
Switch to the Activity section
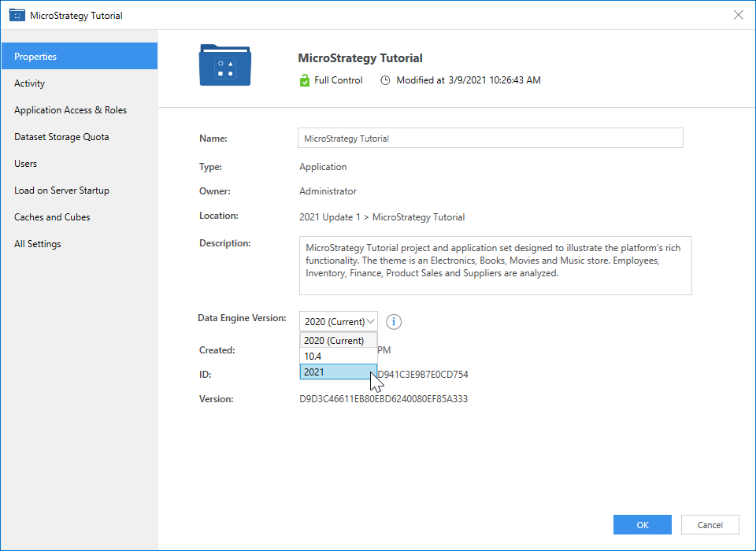[29, 83]
